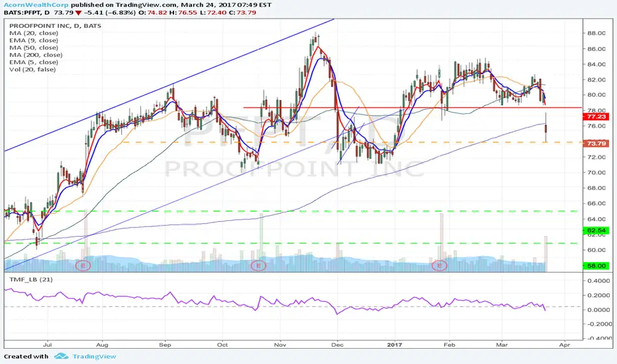
Task: Click the C:73.79 close value in header
Action: (242, 13)
